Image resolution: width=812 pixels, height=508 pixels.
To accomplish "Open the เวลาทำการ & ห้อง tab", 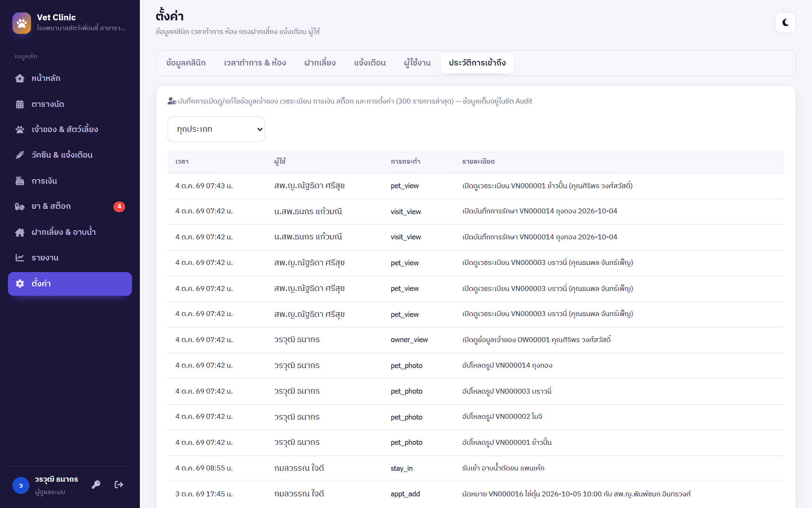I will 255,63.
